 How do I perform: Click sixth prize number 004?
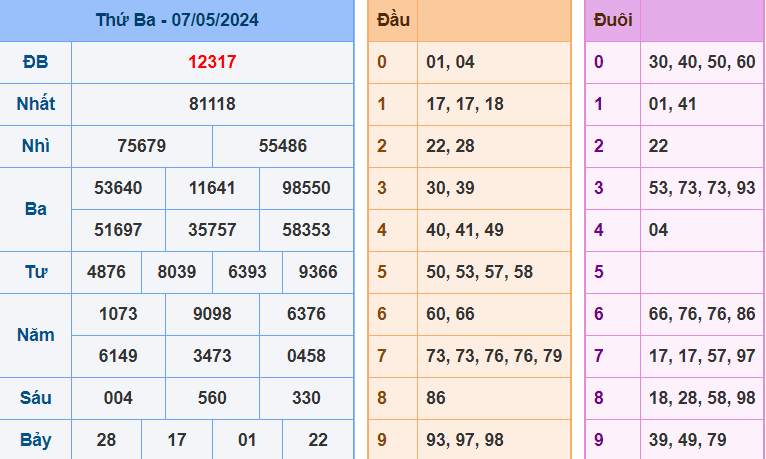point(118,398)
